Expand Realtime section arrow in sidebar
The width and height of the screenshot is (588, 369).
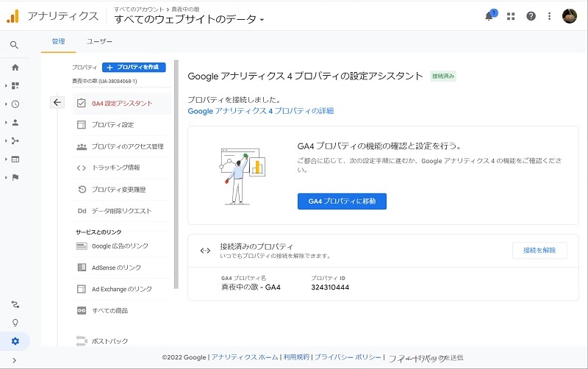click(x=6, y=104)
